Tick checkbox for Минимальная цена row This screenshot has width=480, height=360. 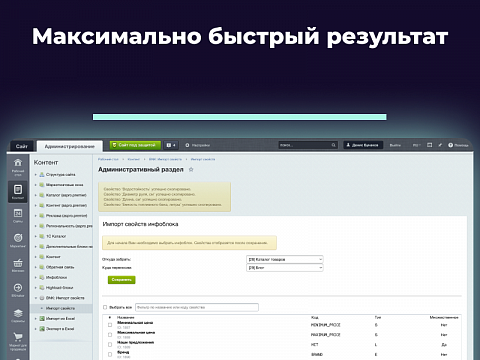click(110, 325)
